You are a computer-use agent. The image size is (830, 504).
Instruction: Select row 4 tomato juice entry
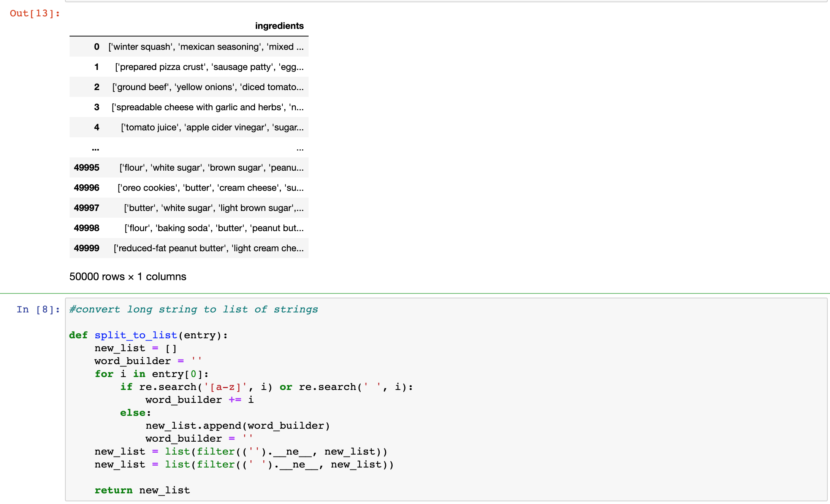point(212,127)
